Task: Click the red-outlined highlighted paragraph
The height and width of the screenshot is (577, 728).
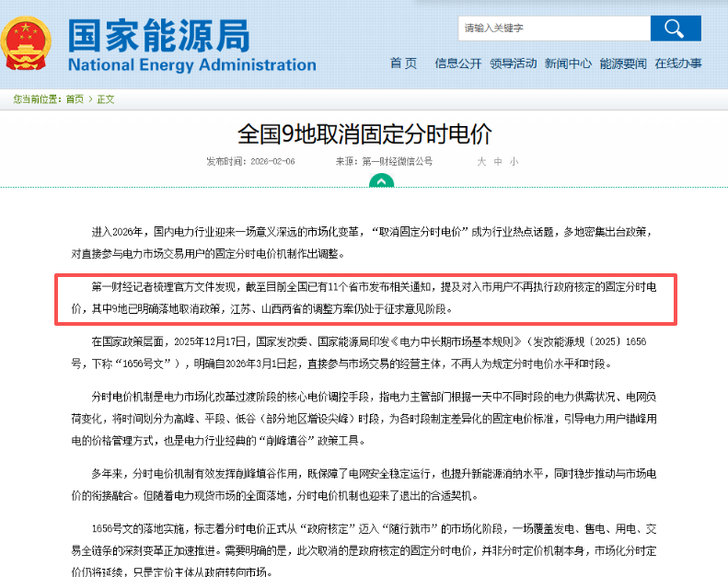Action: (366, 298)
